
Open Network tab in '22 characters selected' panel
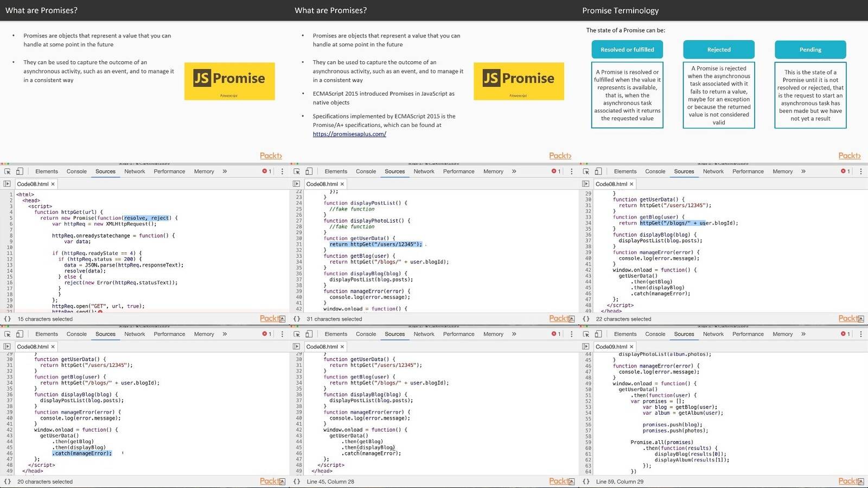(x=713, y=171)
